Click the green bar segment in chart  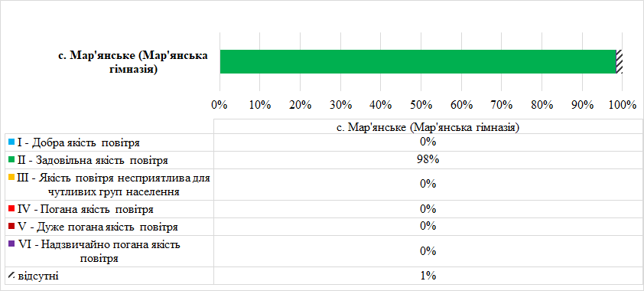point(418,62)
